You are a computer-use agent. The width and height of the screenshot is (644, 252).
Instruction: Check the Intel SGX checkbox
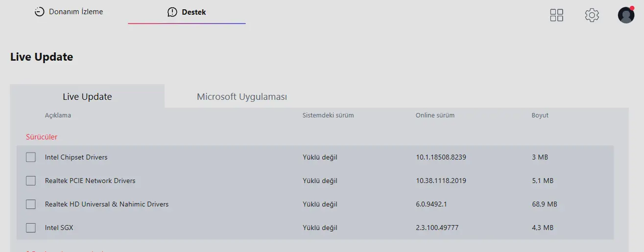click(31, 228)
